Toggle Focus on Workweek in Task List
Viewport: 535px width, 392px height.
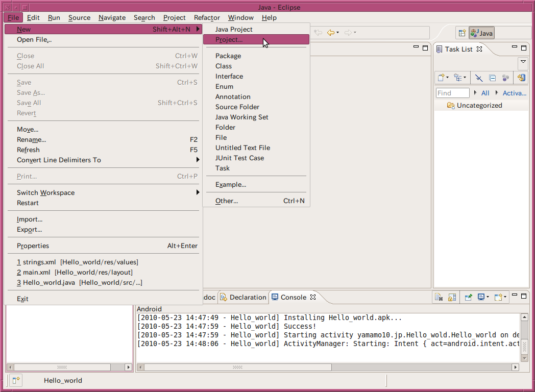coord(506,78)
